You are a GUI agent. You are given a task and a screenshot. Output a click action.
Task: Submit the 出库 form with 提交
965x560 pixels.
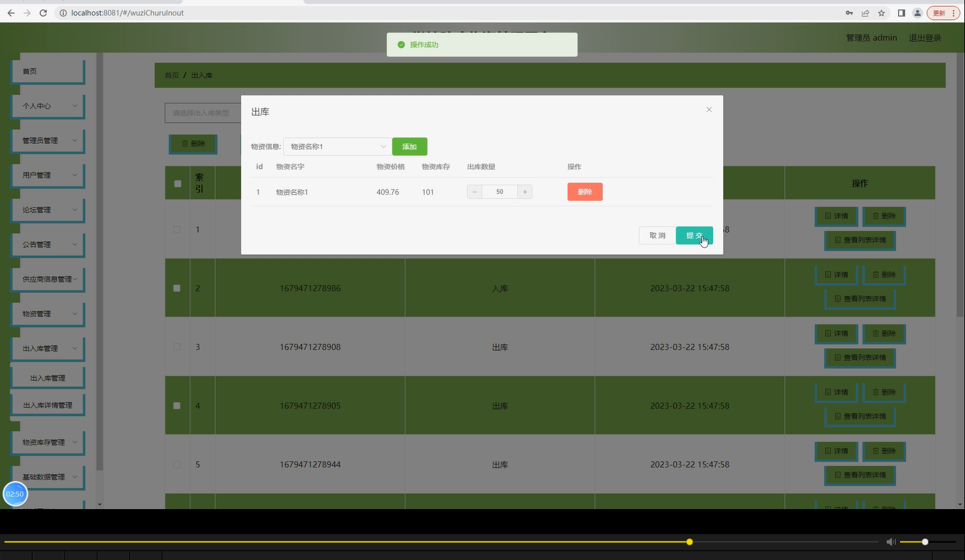[694, 235]
